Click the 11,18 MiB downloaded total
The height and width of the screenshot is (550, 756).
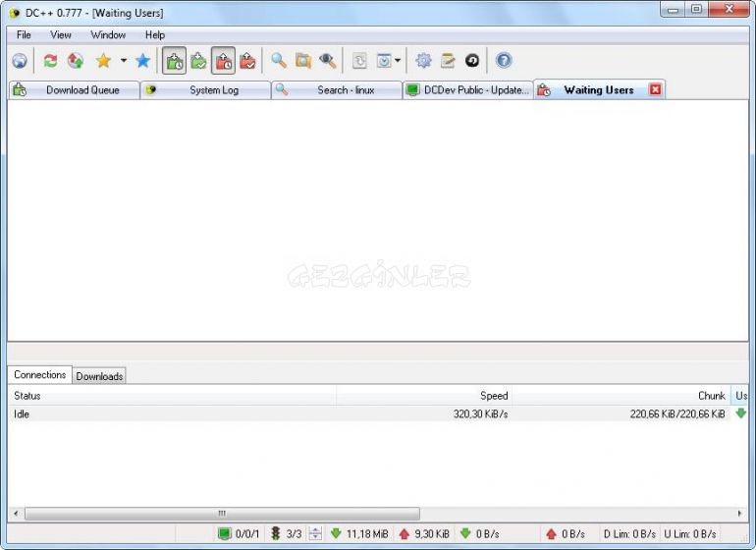tap(367, 534)
